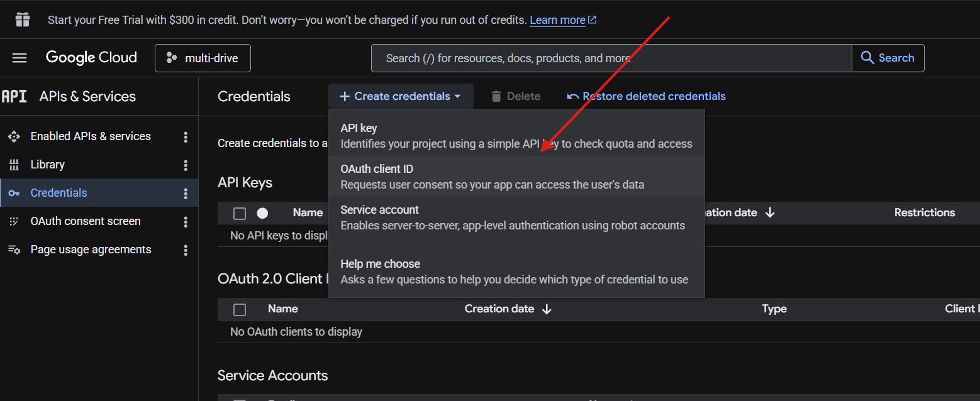Open the multi-drive project picker
The width and height of the screenshot is (980, 401).
[x=203, y=58]
